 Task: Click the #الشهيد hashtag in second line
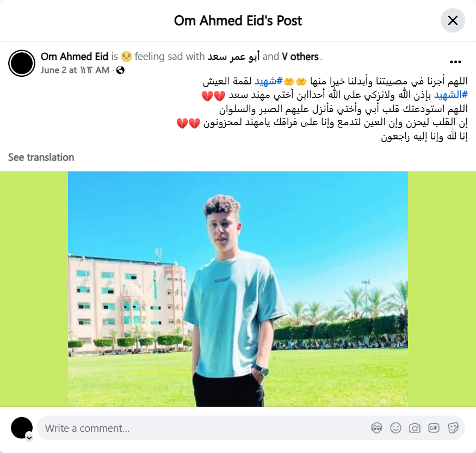451,95
